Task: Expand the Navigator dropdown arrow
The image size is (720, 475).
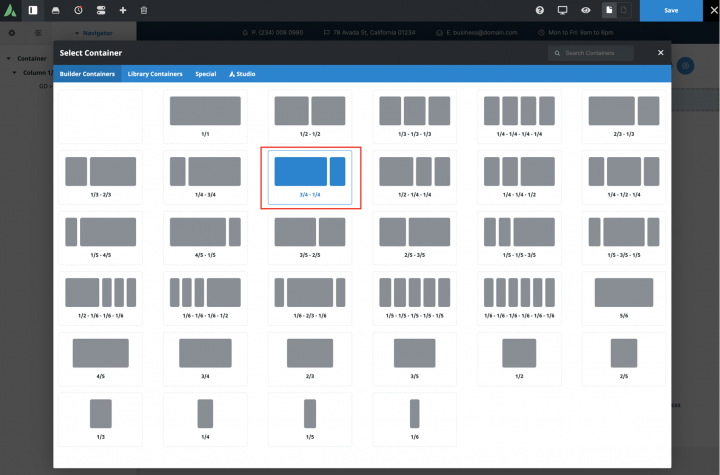Action: click(x=76, y=33)
